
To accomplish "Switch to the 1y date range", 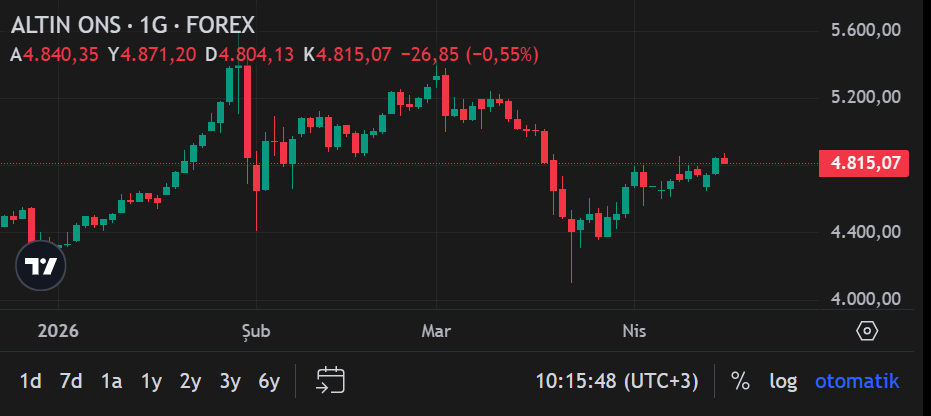I will pyautogui.click(x=151, y=381).
